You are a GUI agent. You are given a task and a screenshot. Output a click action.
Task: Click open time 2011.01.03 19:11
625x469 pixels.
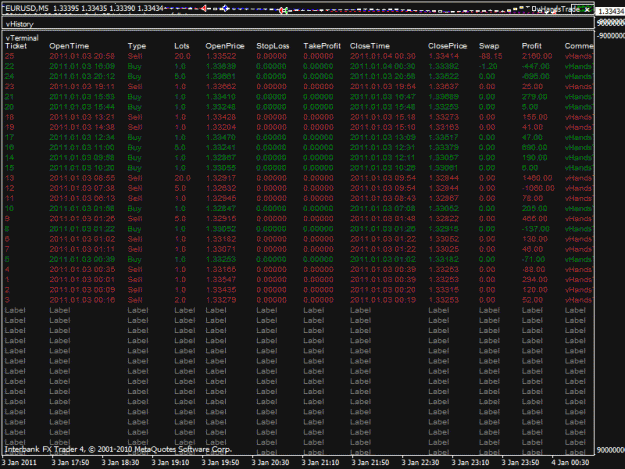82,87
